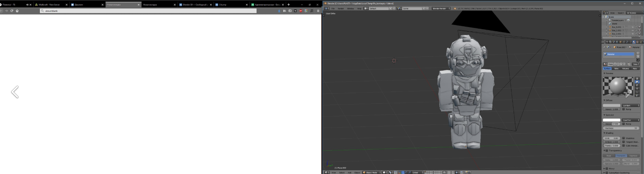This screenshot has width=644, height=174.
Task: Toggle visibility eye of Box_1.001
Action: click(633, 30)
